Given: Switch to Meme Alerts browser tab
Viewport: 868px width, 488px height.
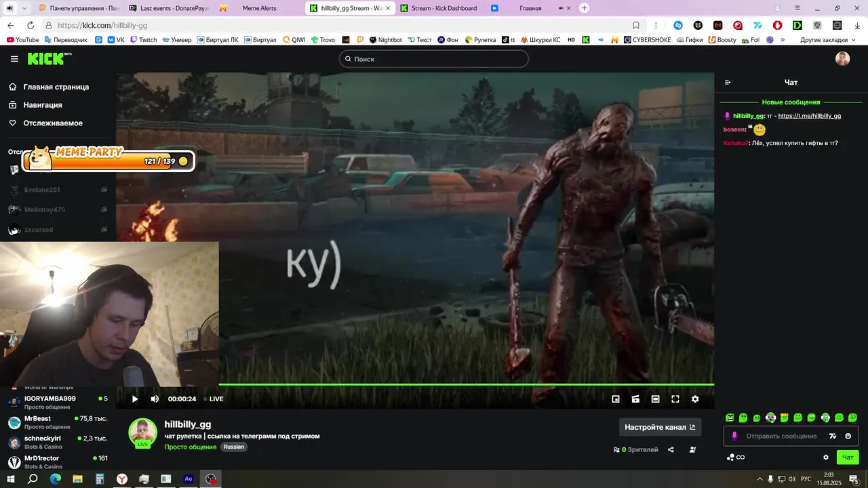Looking at the screenshot, I should 259,8.
